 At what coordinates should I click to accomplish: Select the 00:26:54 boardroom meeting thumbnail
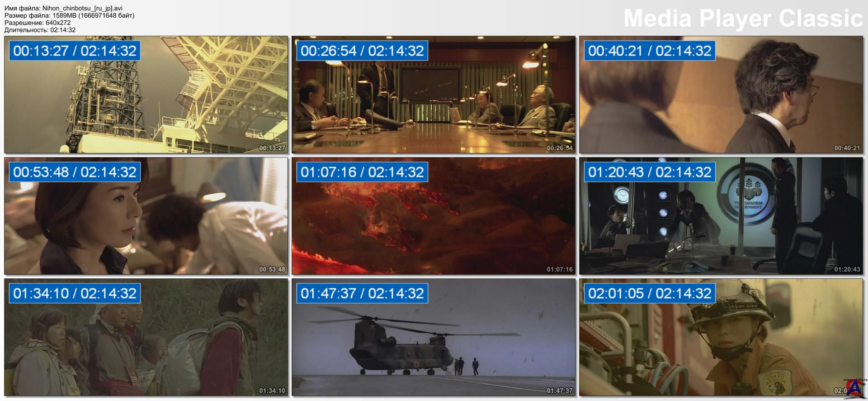click(434, 95)
